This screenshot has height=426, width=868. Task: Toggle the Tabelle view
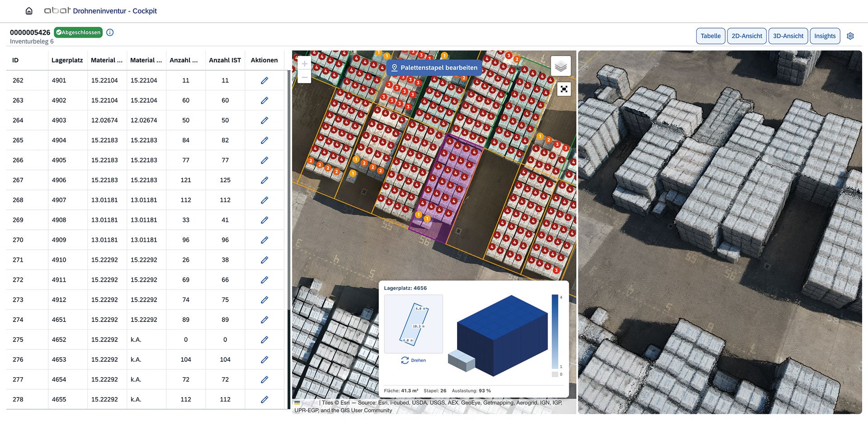(711, 36)
